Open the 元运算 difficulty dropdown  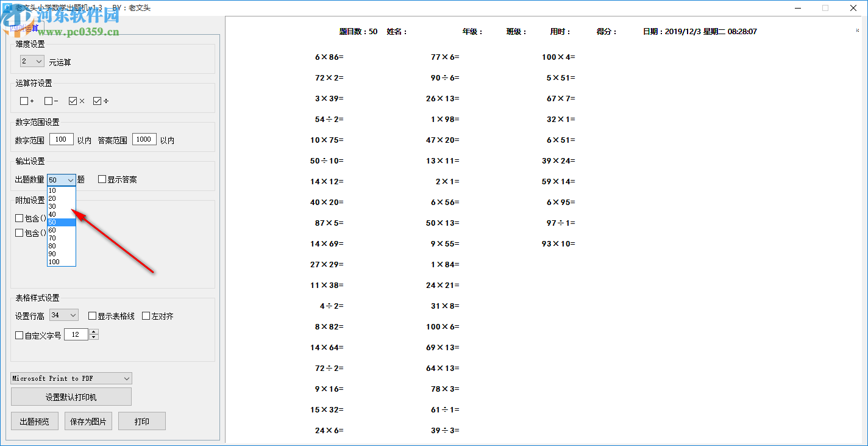click(x=32, y=62)
